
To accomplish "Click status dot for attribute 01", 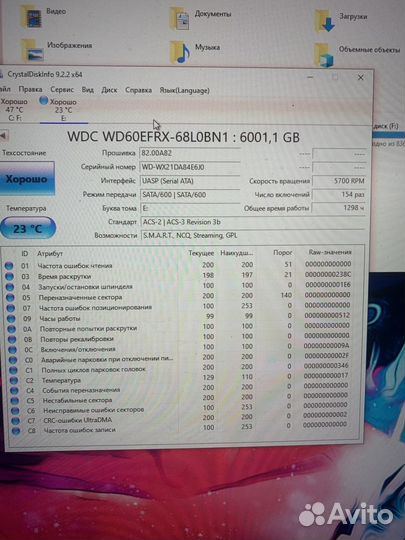I will 9,266.
